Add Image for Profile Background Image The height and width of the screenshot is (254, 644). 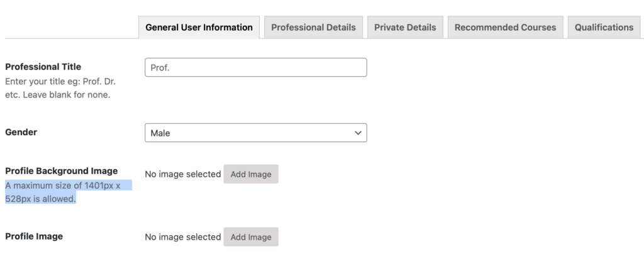(251, 174)
